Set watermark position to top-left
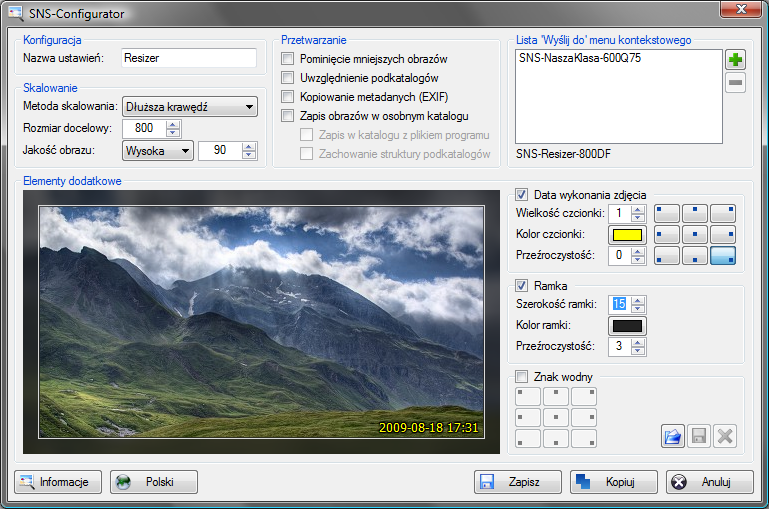This screenshot has width=769, height=509. click(528, 396)
